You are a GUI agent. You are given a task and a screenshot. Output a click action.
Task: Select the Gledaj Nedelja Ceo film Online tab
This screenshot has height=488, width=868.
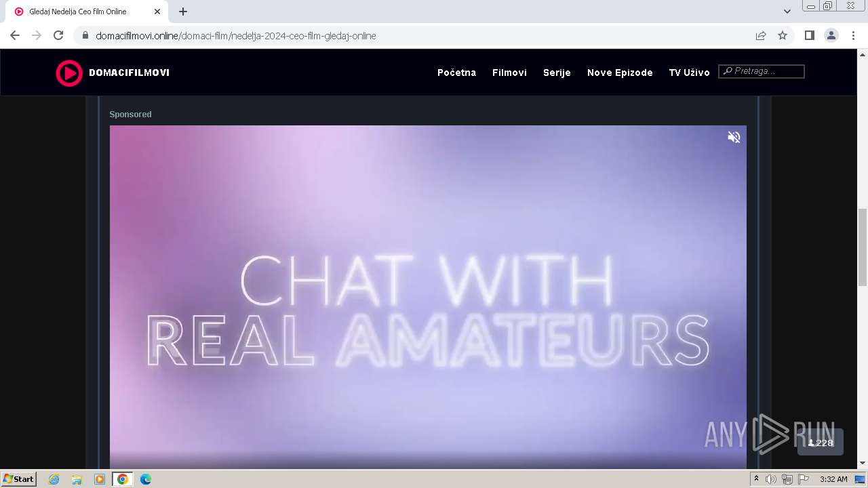click(86, 12)
